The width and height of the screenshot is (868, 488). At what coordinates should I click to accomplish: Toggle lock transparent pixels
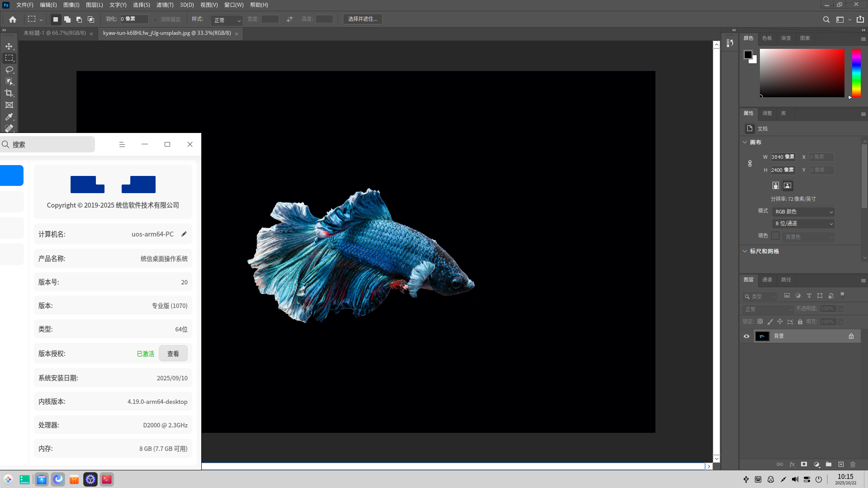point(760,322)
